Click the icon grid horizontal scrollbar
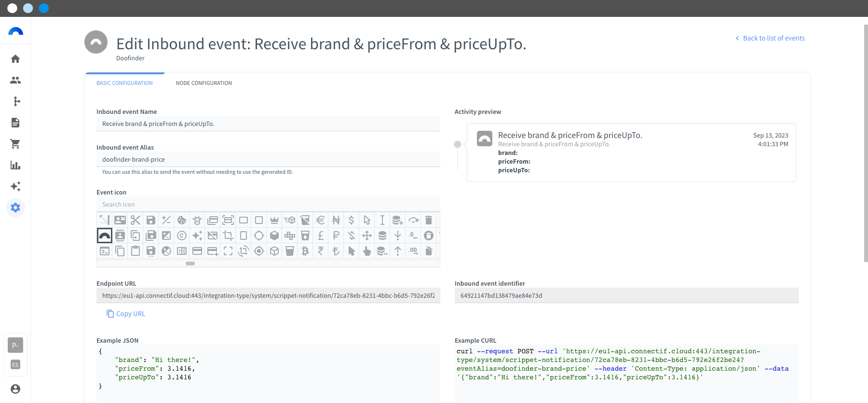868x403 pixels. [x=190, y=264]
